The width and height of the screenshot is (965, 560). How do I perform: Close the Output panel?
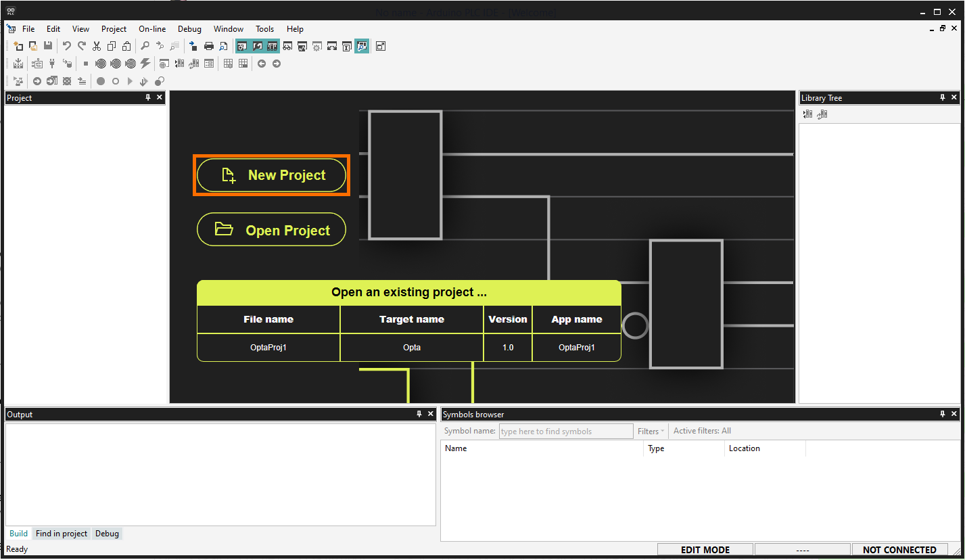(431, 414)
